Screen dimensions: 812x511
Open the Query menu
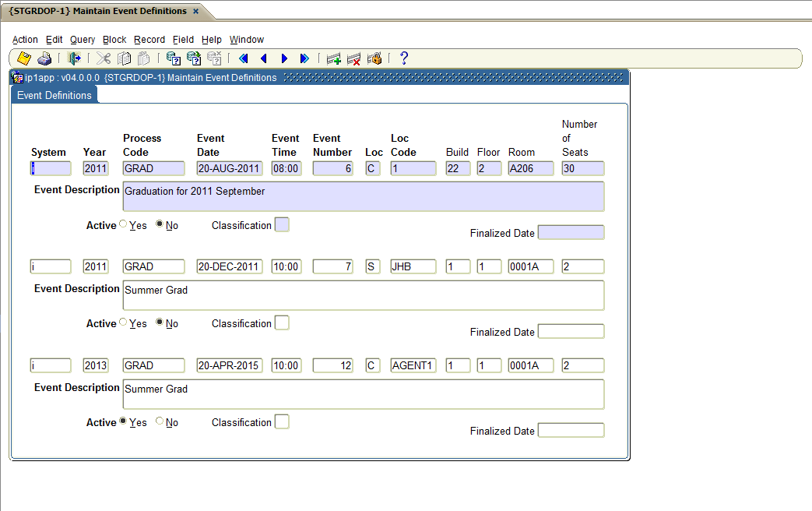coord(82,40)
